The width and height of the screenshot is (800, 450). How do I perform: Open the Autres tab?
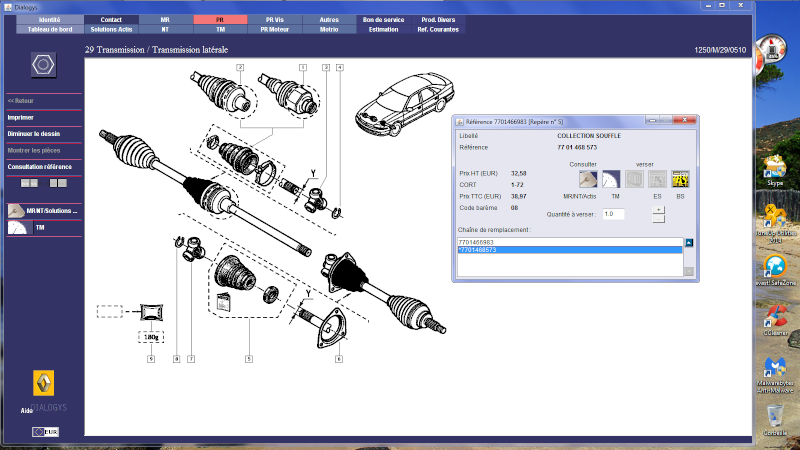coord(329,19)
